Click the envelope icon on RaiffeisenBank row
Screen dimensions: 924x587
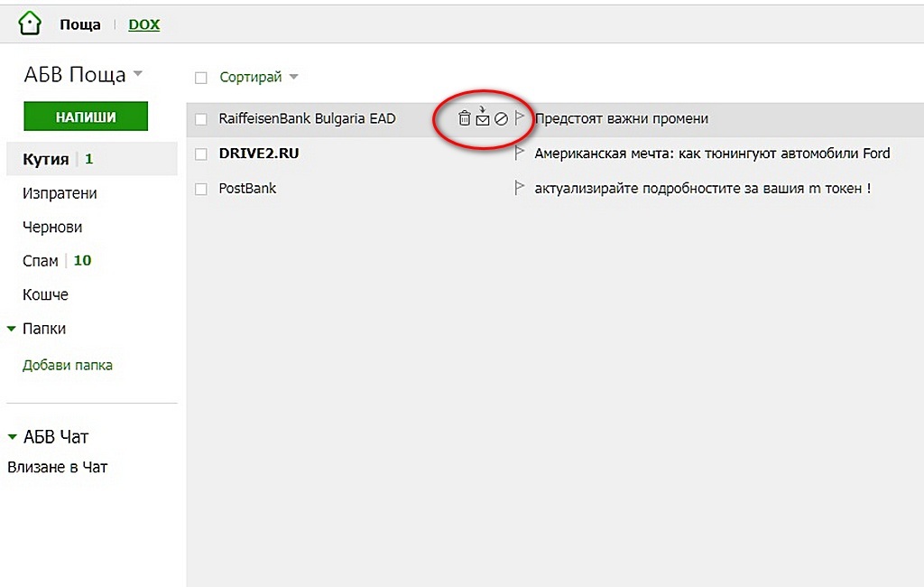(x=483, y=116)
